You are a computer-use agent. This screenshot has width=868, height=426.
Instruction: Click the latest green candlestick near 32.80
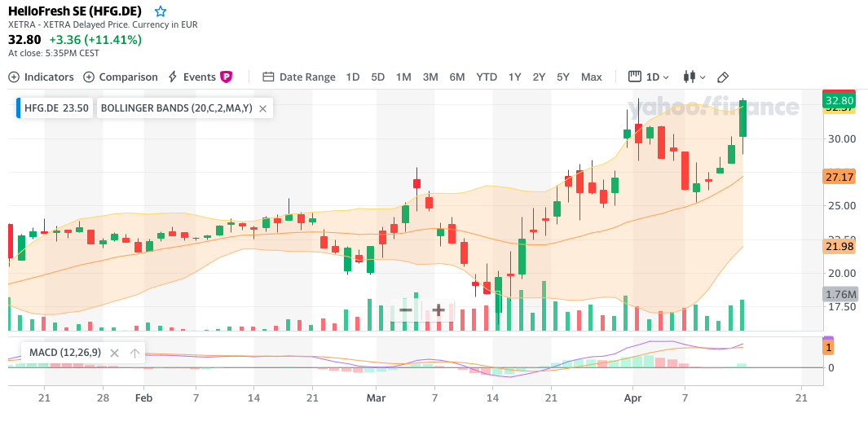click(x=742, y=118)
